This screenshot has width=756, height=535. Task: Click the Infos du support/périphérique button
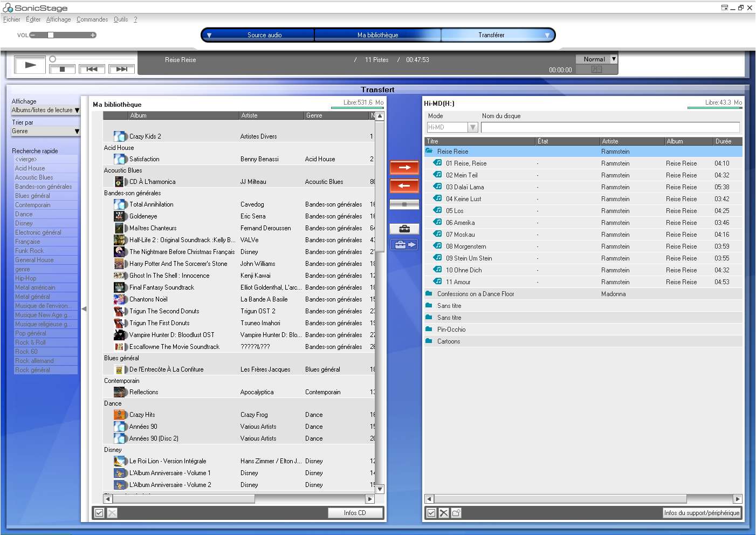pyautogui.click(x=702, y=513)
